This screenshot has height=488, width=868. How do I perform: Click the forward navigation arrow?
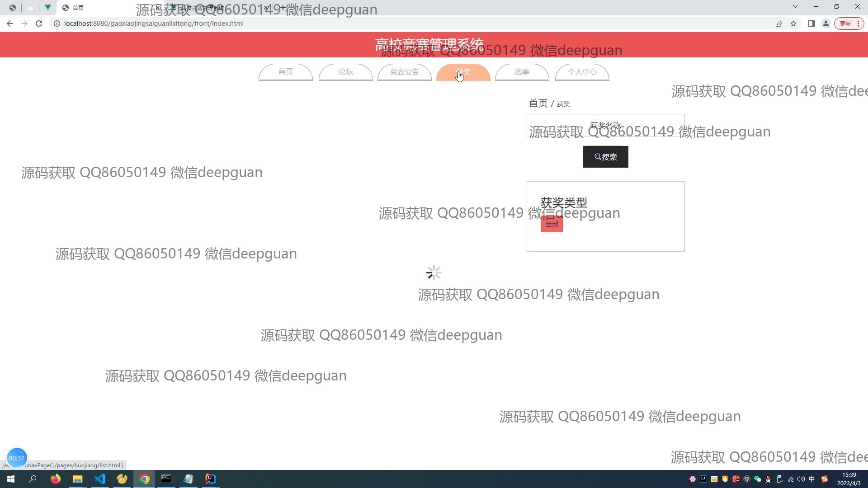tap(24, 23)
